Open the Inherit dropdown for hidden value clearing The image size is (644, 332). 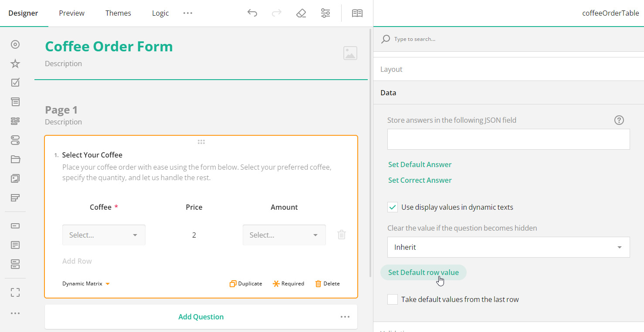508,247
